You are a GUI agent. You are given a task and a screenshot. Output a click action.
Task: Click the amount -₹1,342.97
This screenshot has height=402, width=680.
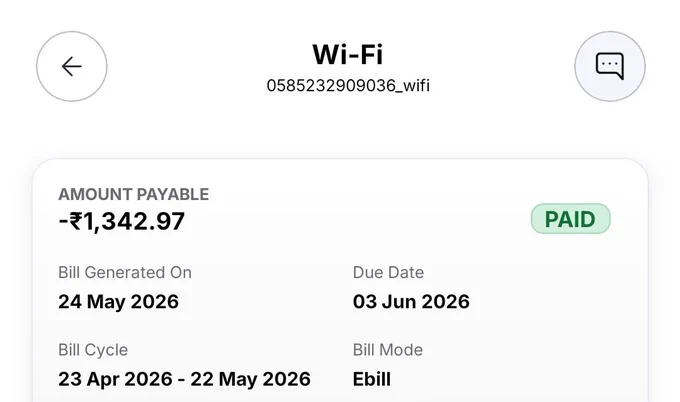coord(122,221)
